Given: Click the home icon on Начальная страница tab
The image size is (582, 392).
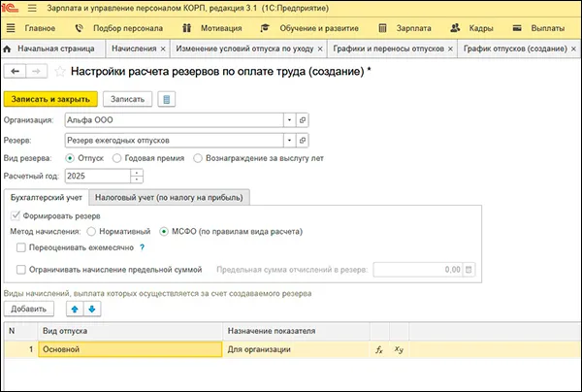Looking at the screenshot, I should pos(10,47).
